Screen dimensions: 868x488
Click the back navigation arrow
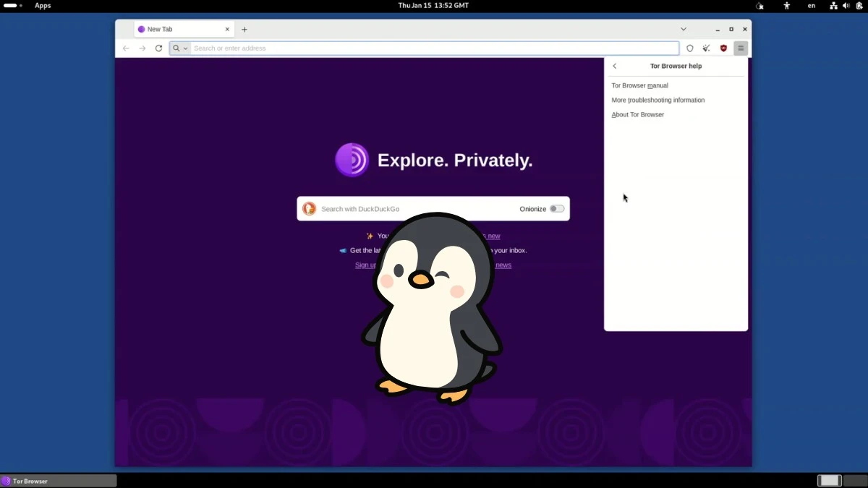tap(126, 48)
